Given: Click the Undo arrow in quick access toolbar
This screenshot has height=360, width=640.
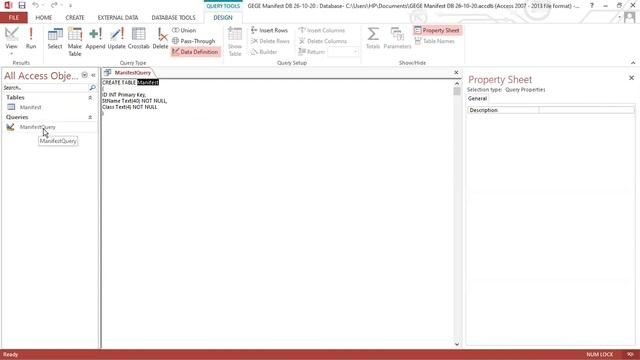Looking at the screenshot, I should point(36,5).
